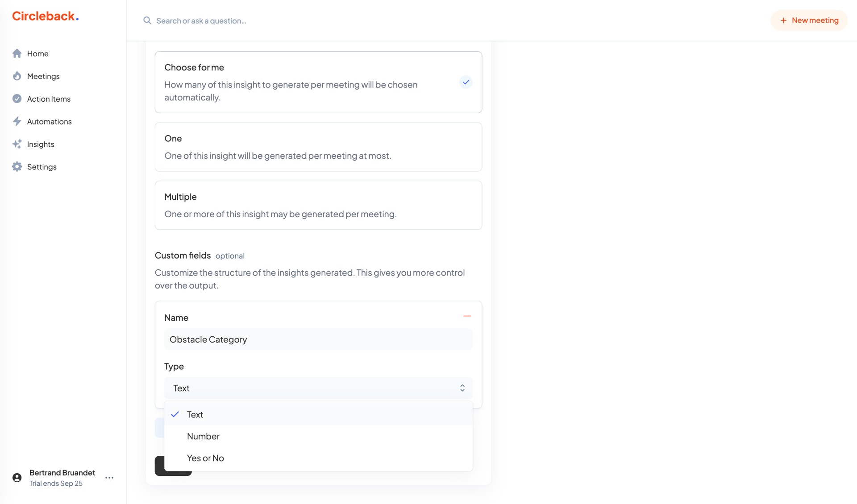Click the Bertrand Bruandet profile avatar icon
Screen dimensions: 857x504
click(17, 477)
